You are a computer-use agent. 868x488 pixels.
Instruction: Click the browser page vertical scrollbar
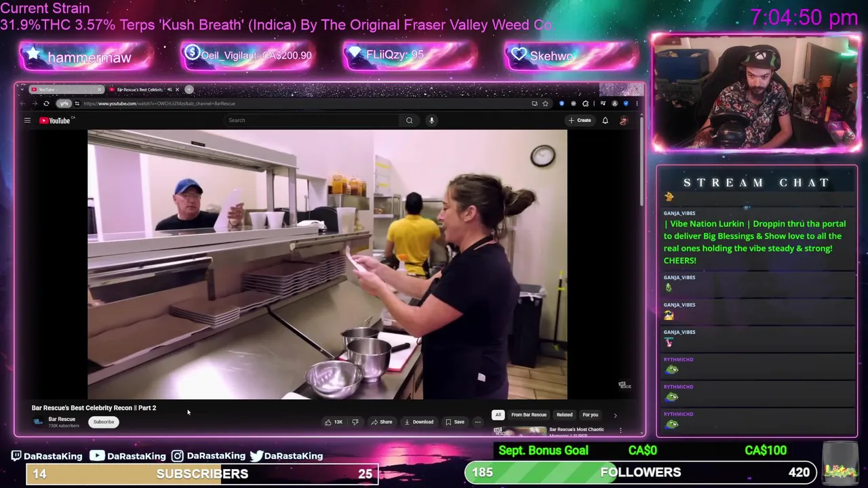(642, 163)
